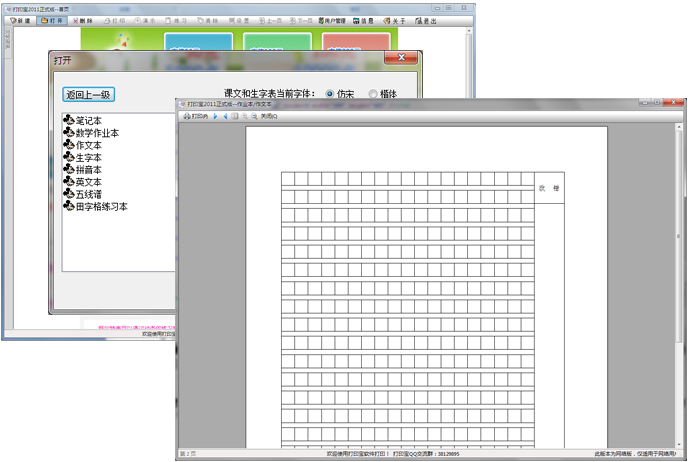Select the 楷体 font radio button
Viewport: 688px width, 462px height.
[x=373, y=94]
